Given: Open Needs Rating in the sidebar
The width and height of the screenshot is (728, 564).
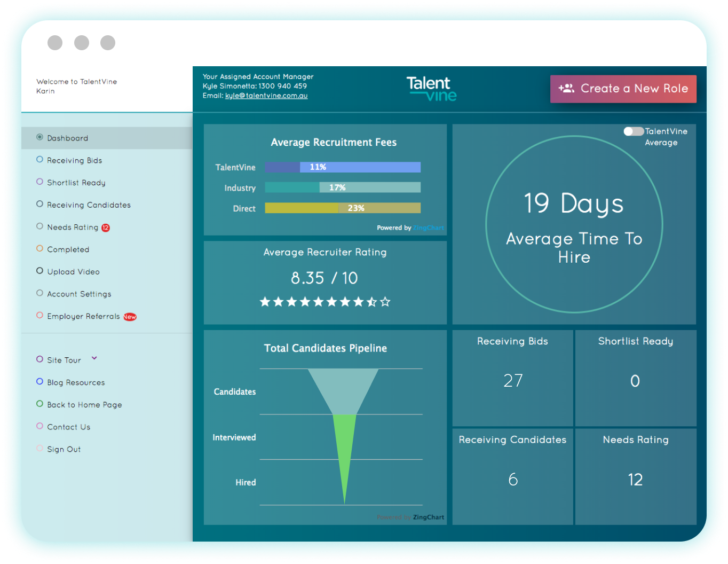Looking at the screenshot, I should [x=73, y=228].
